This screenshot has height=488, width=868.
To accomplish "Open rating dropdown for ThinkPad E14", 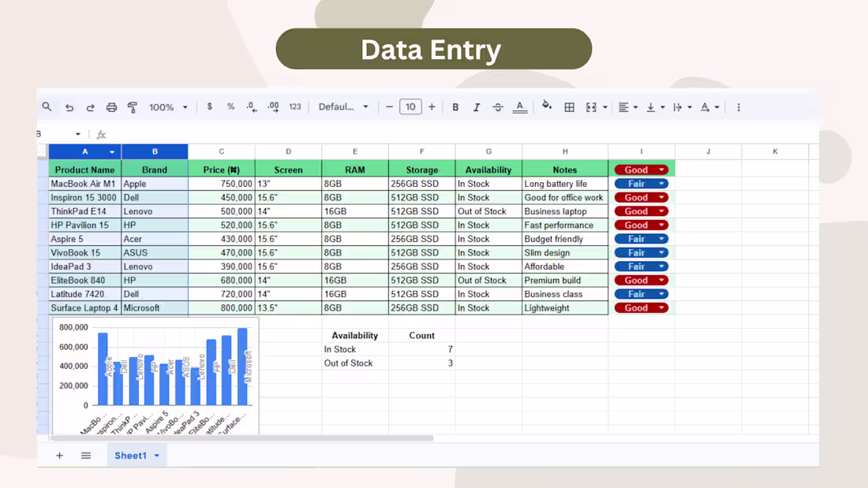I will [661, 211].
